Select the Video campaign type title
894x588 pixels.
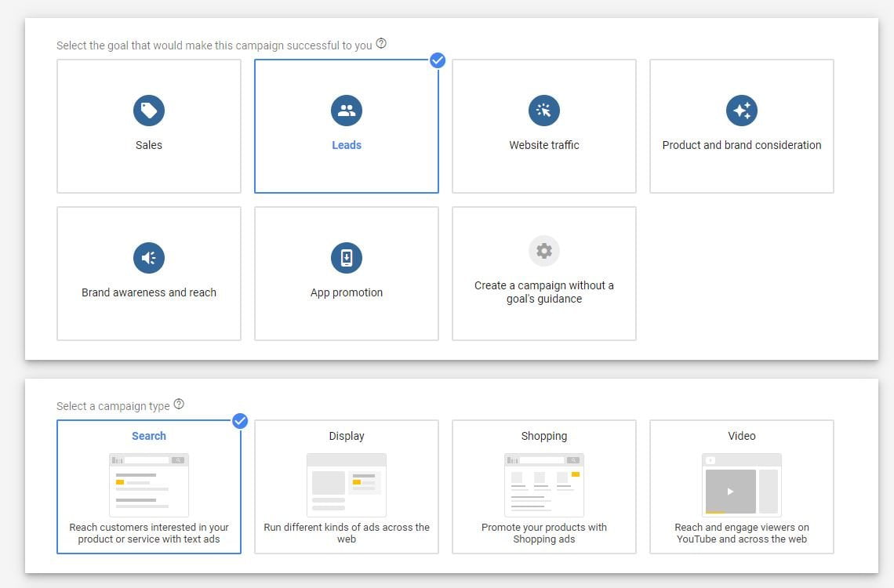(742, 436)
